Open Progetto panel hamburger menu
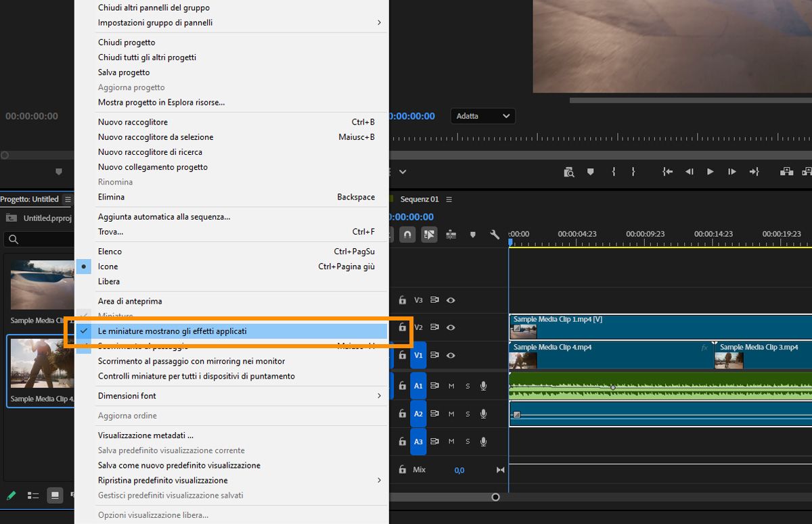The height and width of the screenshot is (524, 812). (68, 199)
